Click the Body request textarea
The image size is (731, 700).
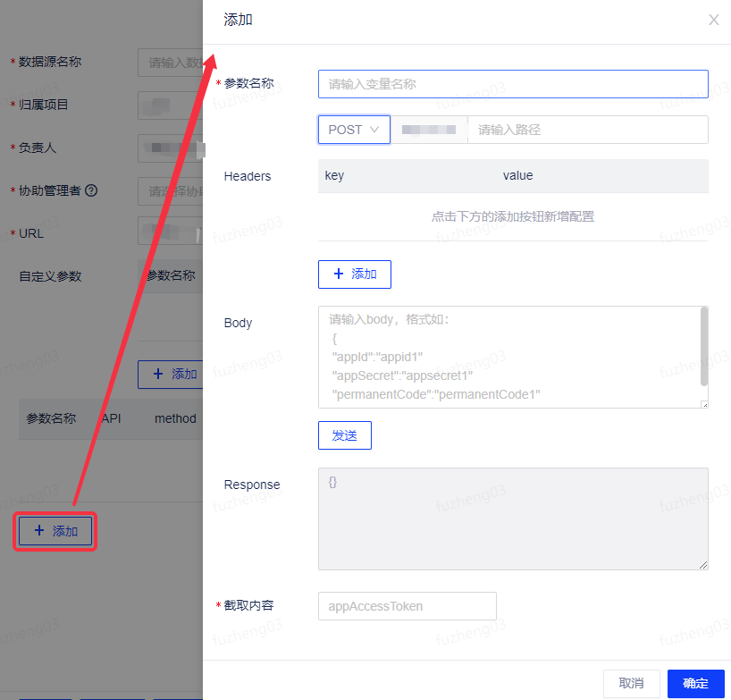512,358
